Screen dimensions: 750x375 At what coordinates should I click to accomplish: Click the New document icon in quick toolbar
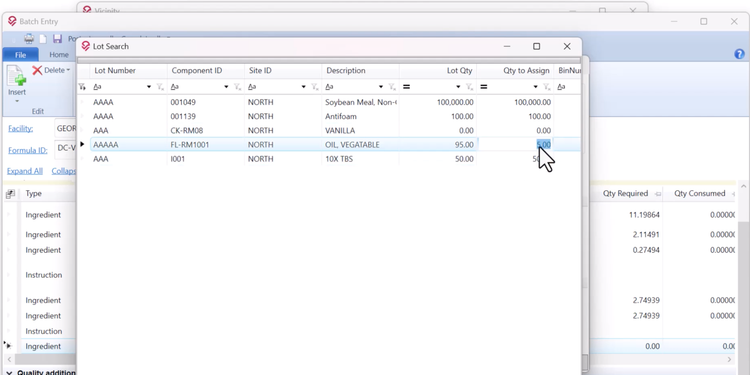pos(43,39)
